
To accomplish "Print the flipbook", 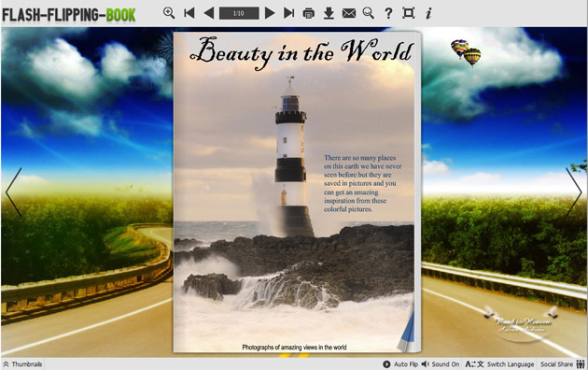I will click(309, 13).
